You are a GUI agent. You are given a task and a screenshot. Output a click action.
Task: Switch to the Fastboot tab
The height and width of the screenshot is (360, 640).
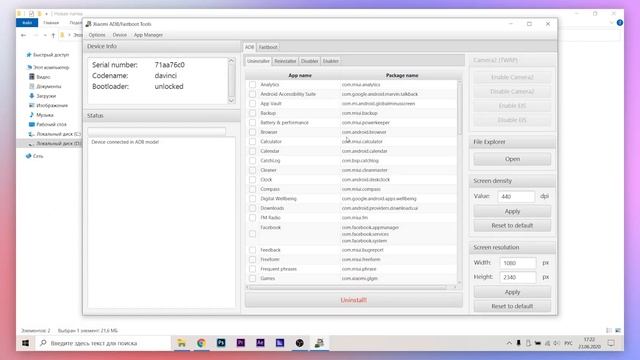click(x=268, y=47)
